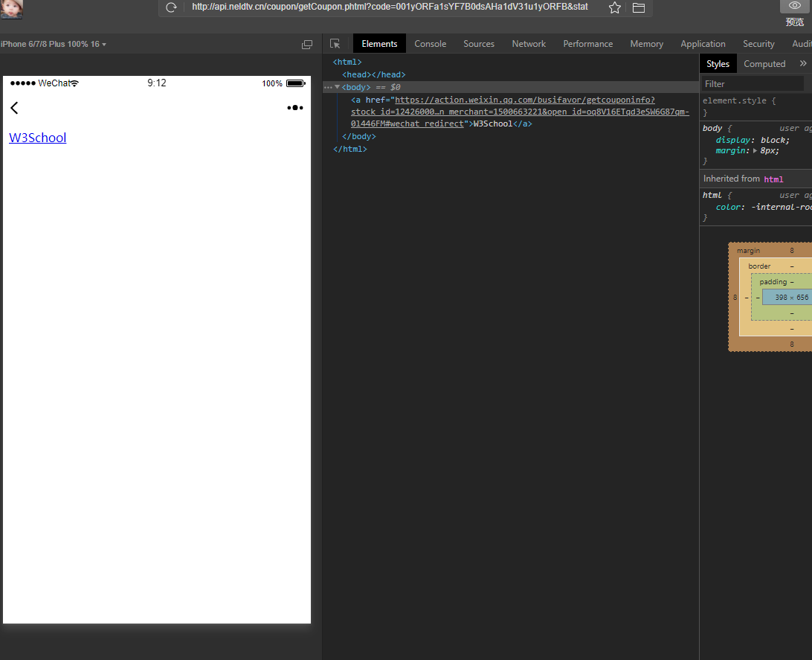Open the Application tab
The width and height of the screenshot is (812, 660).
703,44
